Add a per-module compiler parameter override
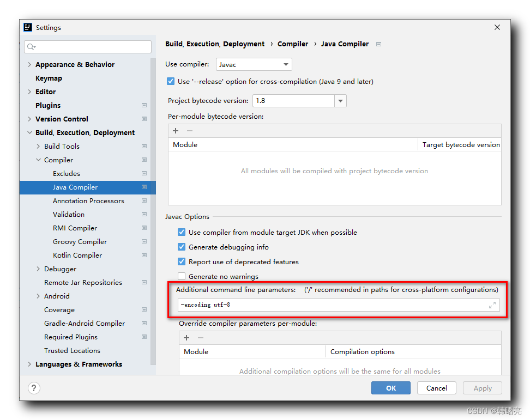The image size is (530, 420). pos(186,338)
